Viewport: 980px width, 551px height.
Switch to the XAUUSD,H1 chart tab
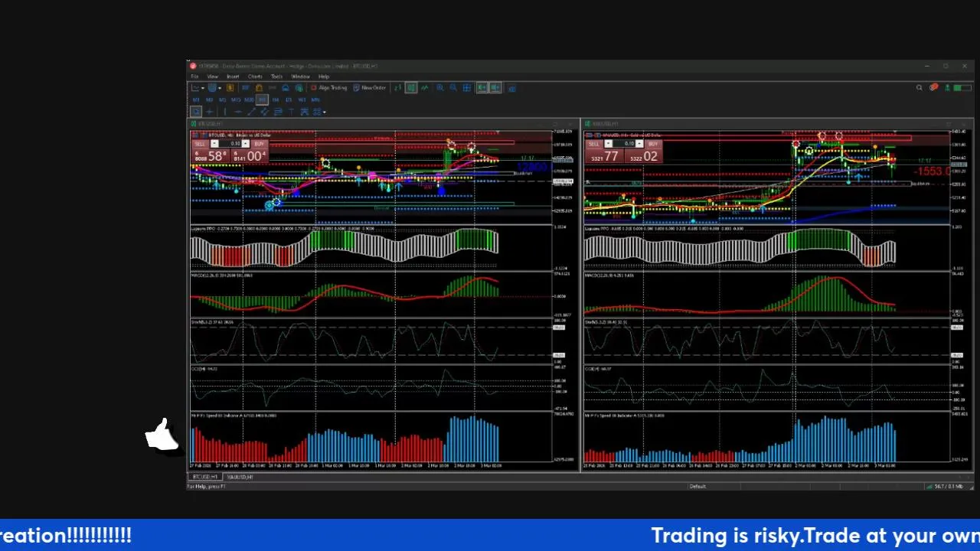coord(240,477)
